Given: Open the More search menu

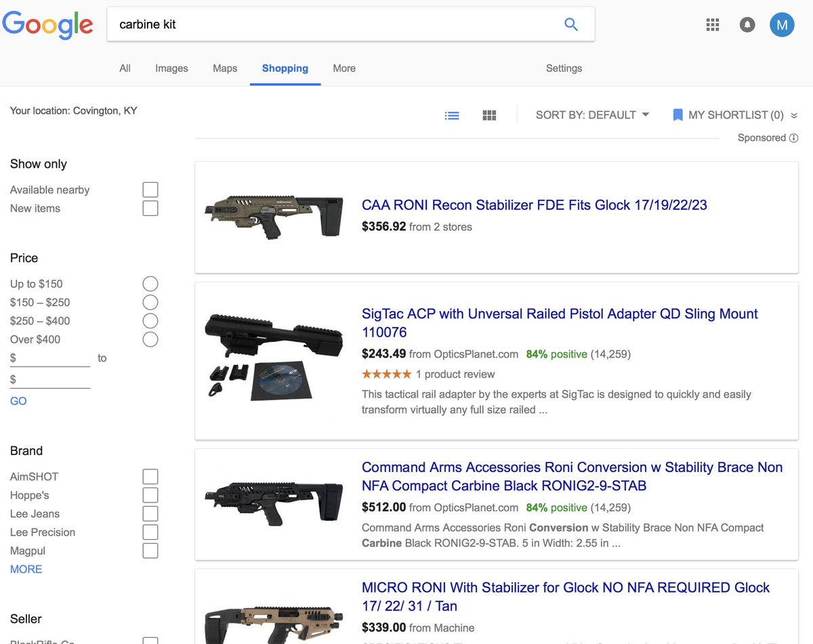Looking at the screenshot, I should [x=344, y=68].
